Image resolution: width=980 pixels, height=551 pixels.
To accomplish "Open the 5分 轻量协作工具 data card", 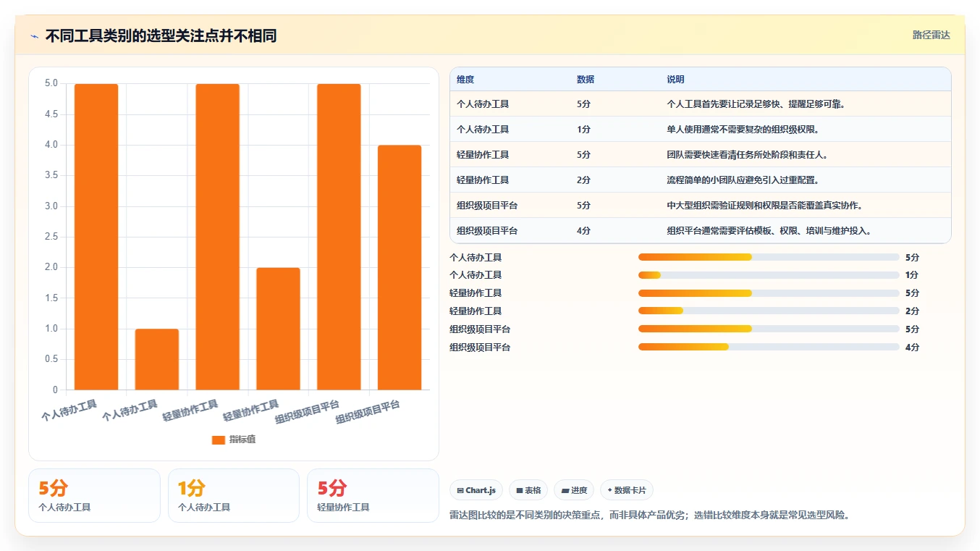I will click(x=373, y=495).
